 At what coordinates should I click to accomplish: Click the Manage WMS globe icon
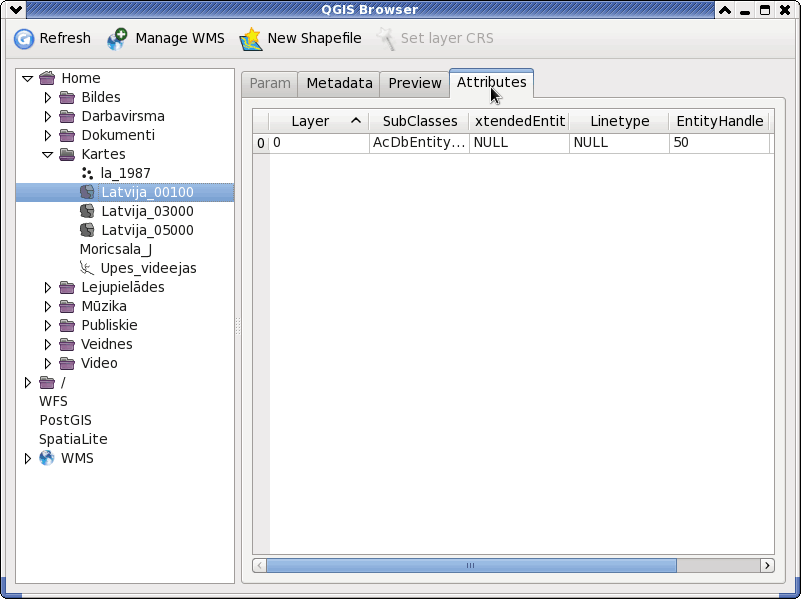pyautogui.click(x=117, y=39)
